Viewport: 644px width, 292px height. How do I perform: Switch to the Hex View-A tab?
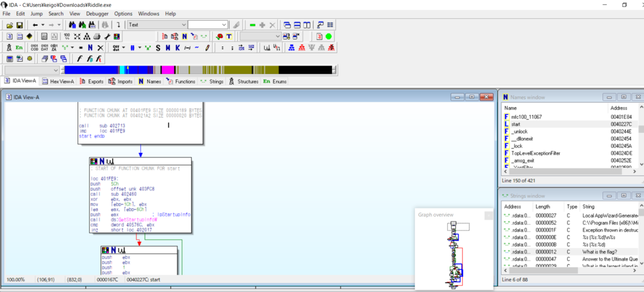(58, 81)
